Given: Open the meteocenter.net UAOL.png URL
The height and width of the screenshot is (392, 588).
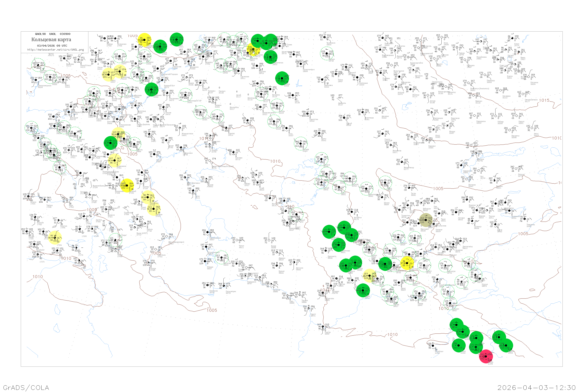Looking at the screenshot, I should pos(55,50).
